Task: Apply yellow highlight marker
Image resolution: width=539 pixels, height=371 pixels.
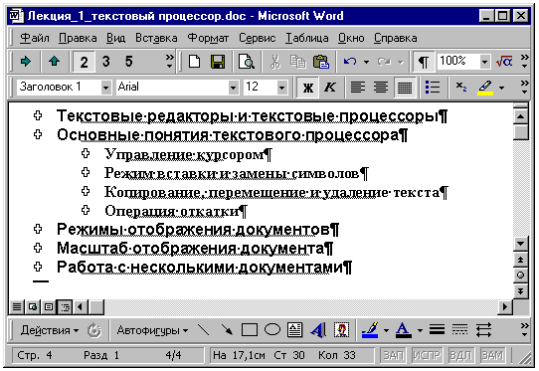Action: 485,88
